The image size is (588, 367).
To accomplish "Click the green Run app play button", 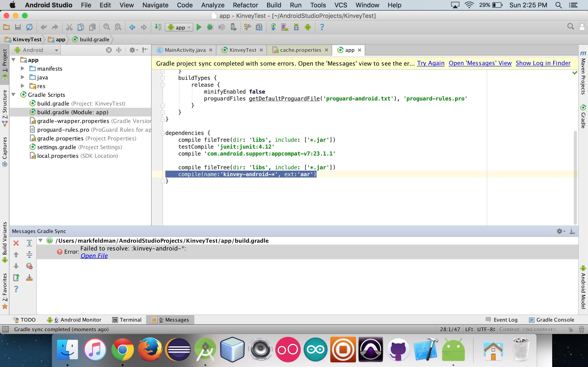I will [199, 27].
